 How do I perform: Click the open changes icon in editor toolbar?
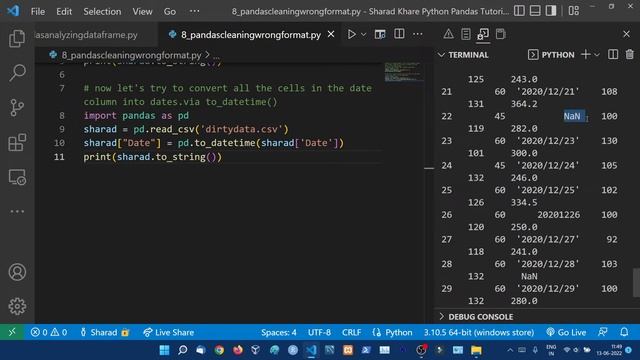(x=380, y=34)
